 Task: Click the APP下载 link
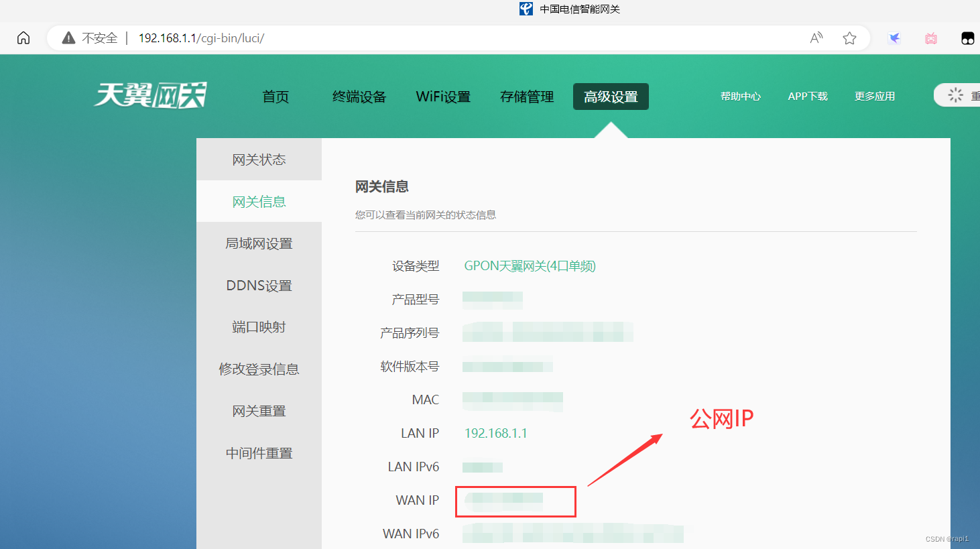[x=808, y=97]
